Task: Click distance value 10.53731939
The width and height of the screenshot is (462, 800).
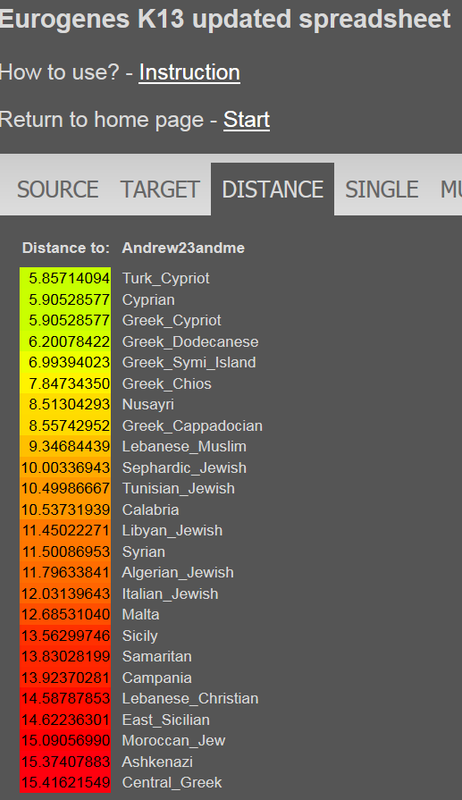Action: 65,509
